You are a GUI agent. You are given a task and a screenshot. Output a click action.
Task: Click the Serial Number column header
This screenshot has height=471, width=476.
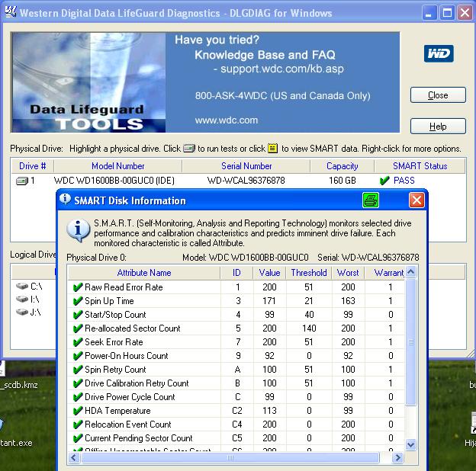[246, 166]
